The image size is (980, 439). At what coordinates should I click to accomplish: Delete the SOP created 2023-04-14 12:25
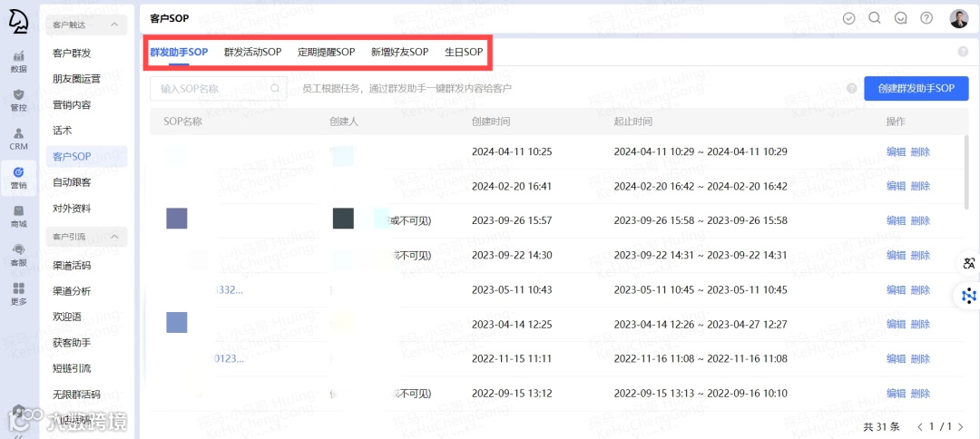point(920,325)
